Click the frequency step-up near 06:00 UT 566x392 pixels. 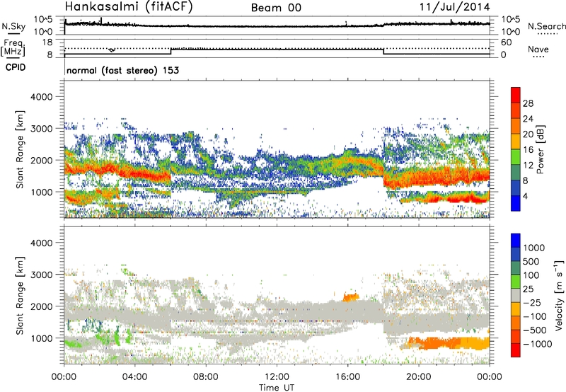click(x=171, y=51)
